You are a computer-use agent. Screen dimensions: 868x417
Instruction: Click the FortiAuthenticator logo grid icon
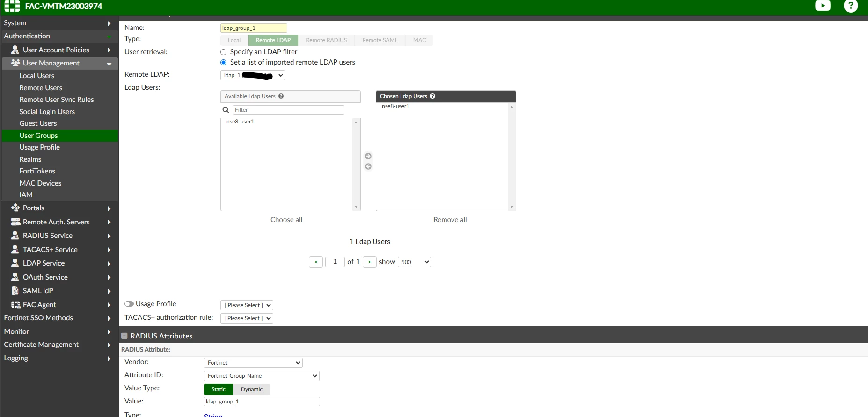[12, 6]
